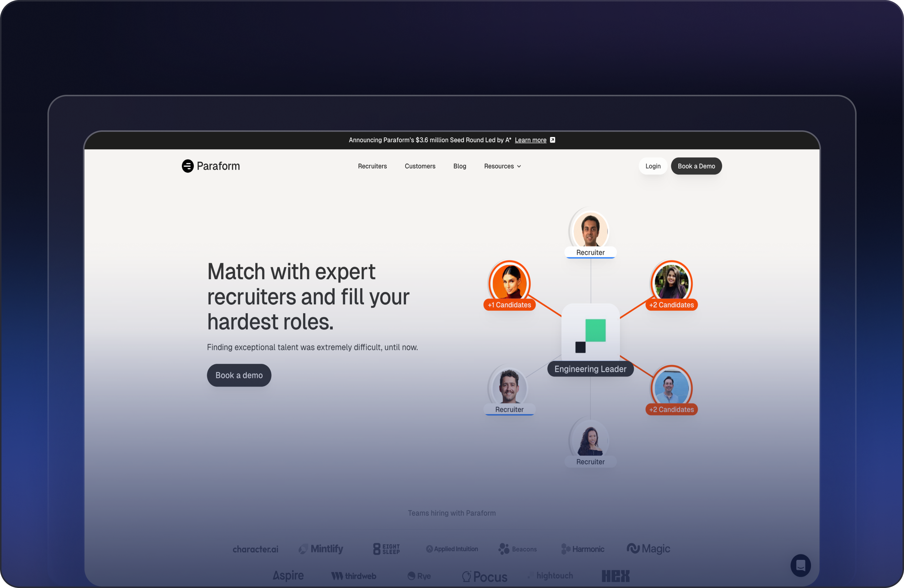Click the Book a demo button hero

(239, 375)
